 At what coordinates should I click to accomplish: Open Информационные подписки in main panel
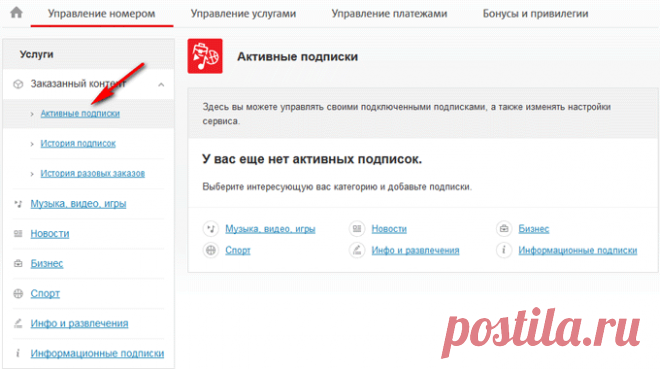[x=578, y=250]
